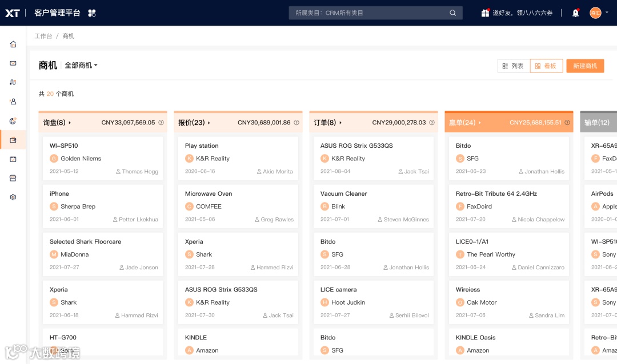
Task: Open the calendar icon in the sidebar
Action: click(x=13, y=159)
